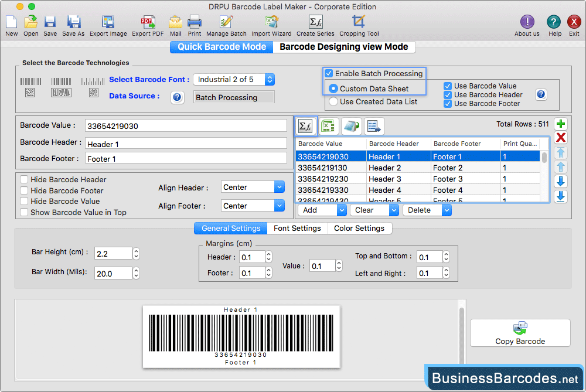This screenshot has width=586, height=392.
Task: Open a file with Open icon
Action: 30,22
